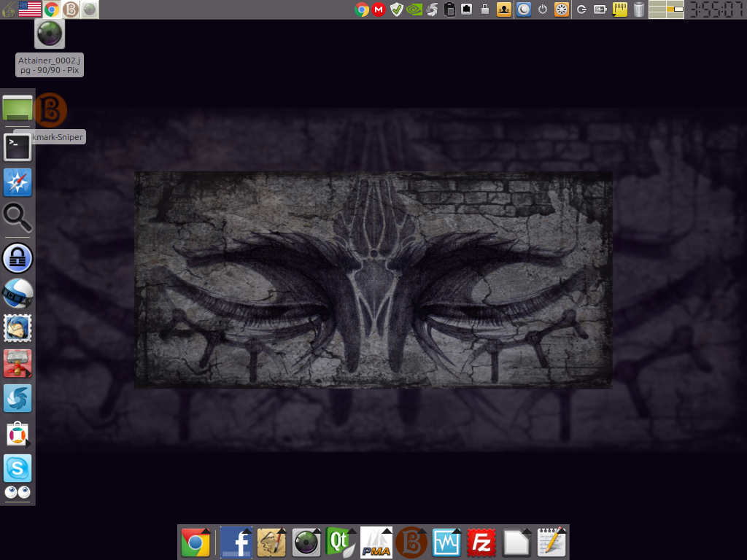This screenshot has width=747, height=560.
Task: Launch the padlock password manager in the left dock
Action: (x=18, y=258)
